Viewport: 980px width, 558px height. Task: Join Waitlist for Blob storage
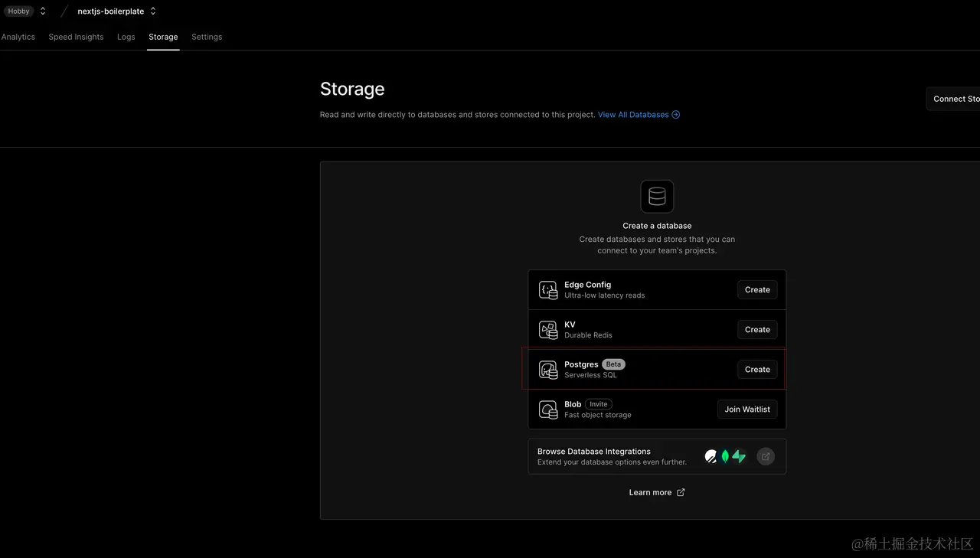pyautogui.click(x=747, y=410)
